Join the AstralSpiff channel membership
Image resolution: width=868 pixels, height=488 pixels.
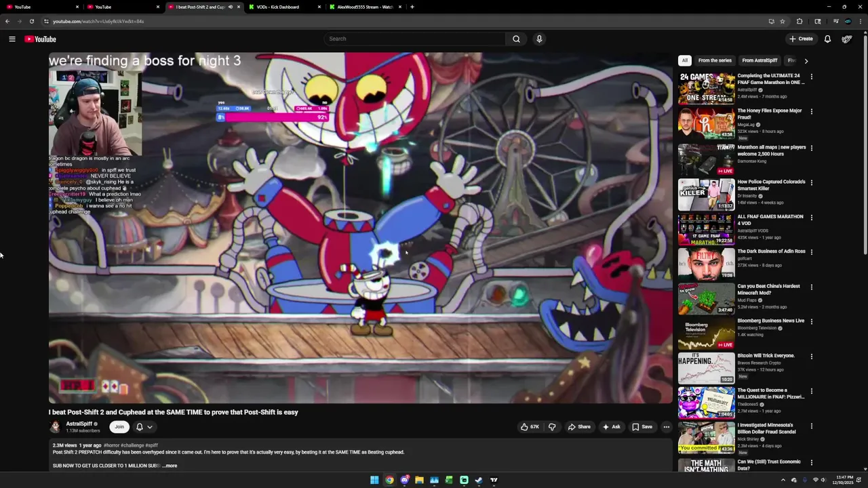119,427
